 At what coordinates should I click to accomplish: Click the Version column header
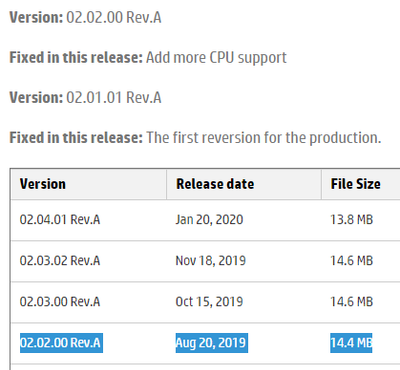click(x=43, y=184)
